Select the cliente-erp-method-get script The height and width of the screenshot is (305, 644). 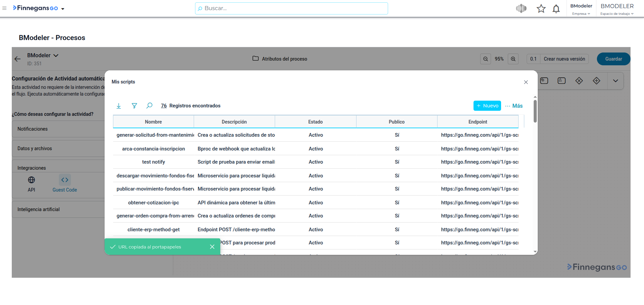[x=153, y=230]
